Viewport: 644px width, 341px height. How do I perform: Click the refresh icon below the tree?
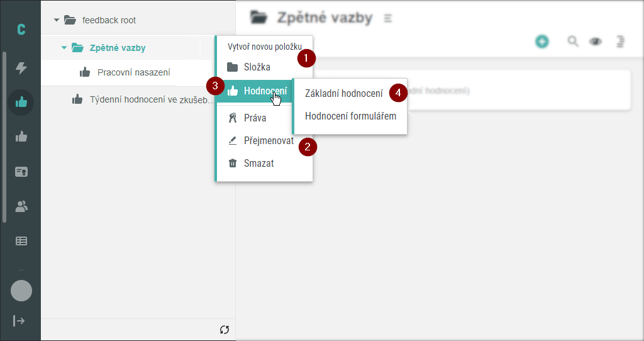225,330
